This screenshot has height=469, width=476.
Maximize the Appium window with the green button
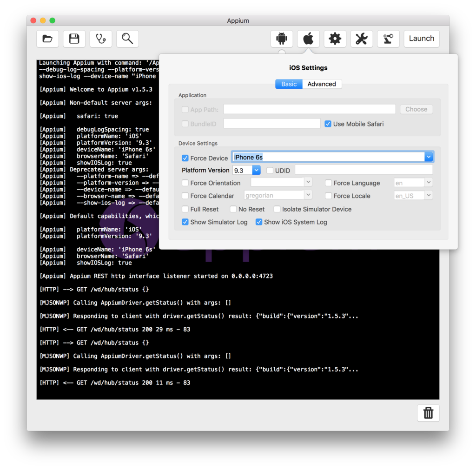(x=53, y=20)
